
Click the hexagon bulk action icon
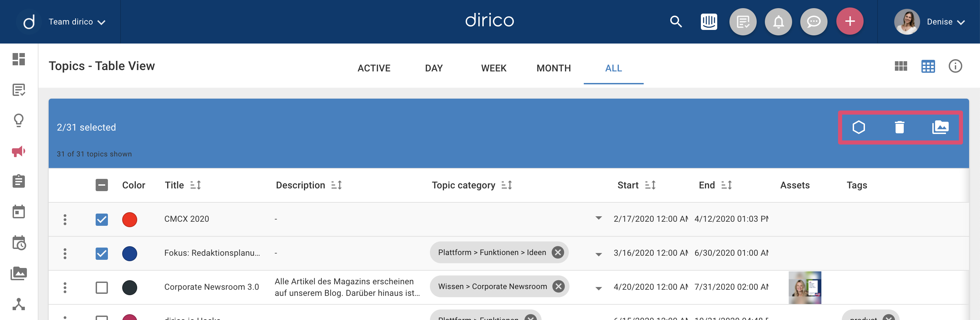click(858, 127)
